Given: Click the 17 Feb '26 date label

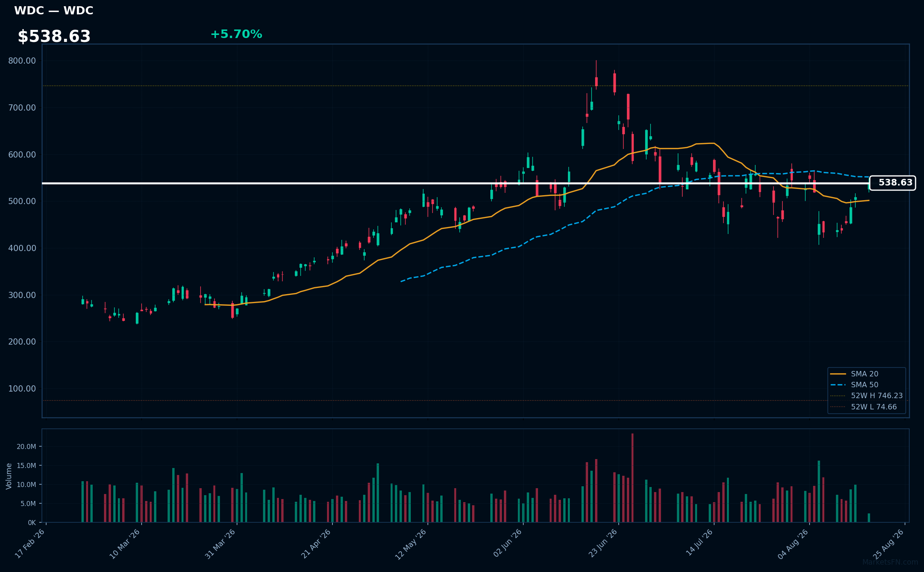Looking at the screenshot, I should (30, 544).
